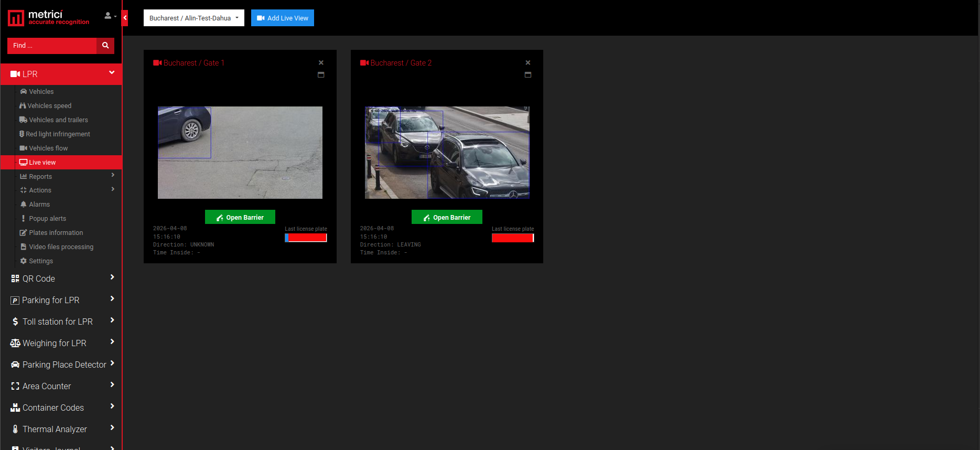Viewport: 980px width, 450px height.
Task: Click the search magnifier button
Action: (x=105, y=46)
